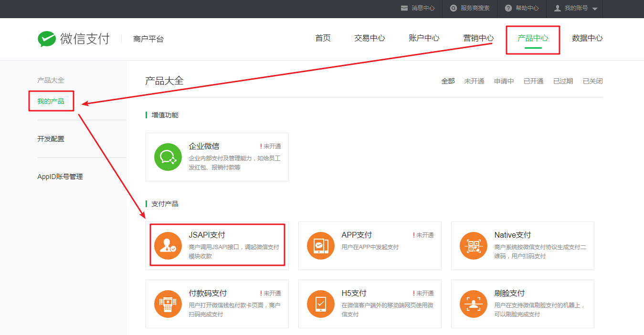This screenshot has height=335, width=644.
Task: Click 我的账号 text in top bar
Action: point(576,8)
